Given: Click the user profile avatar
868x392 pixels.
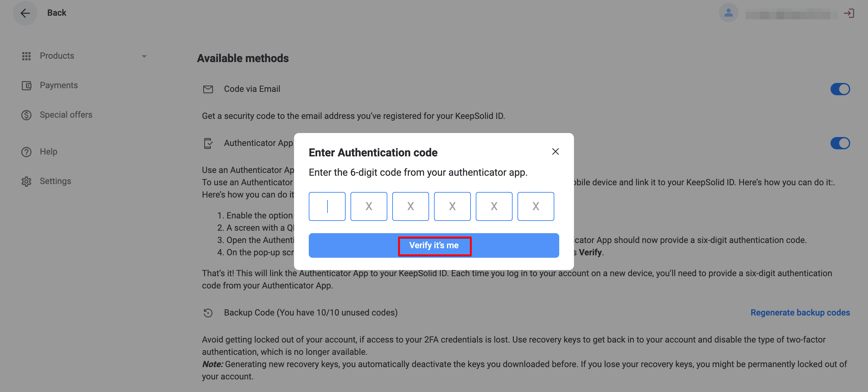Looking at the screenshot, I should coord(728,13).
